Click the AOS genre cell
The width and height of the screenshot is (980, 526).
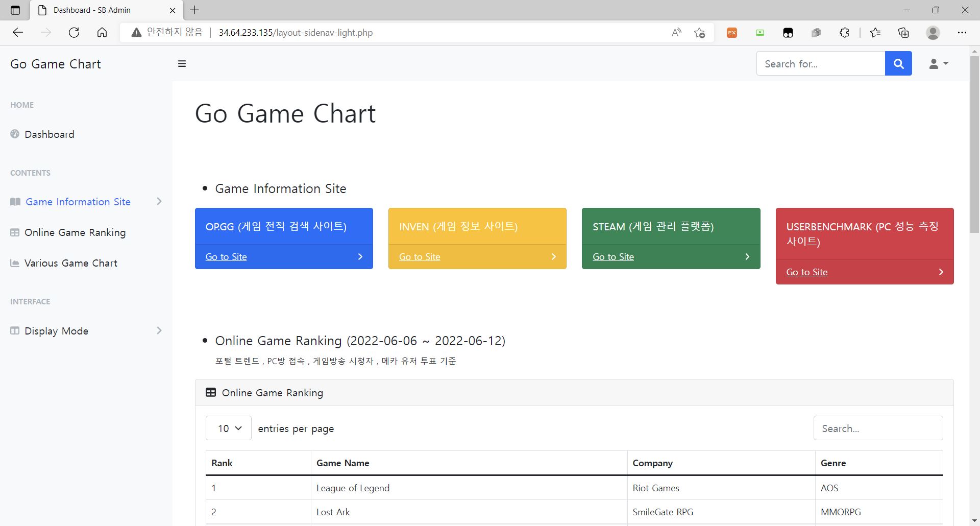(879, 488)
